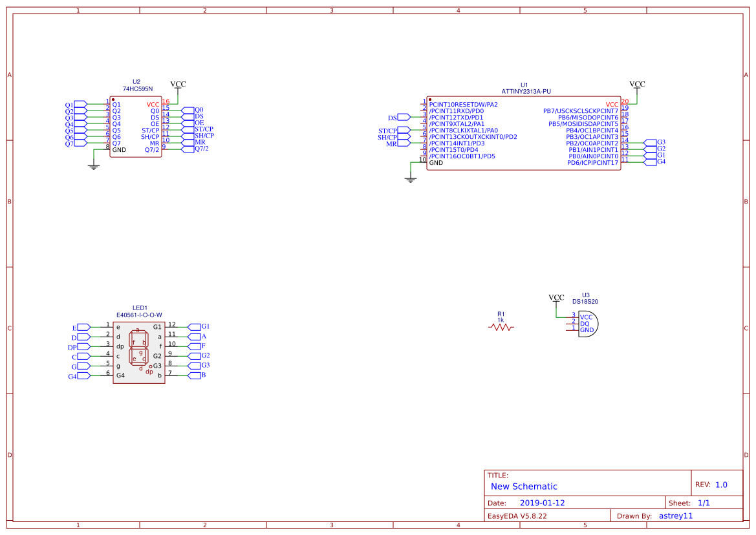Click the astrey11 drawn-by name
Viewport: 756px width, 535px height.
(x=675, y=516)
